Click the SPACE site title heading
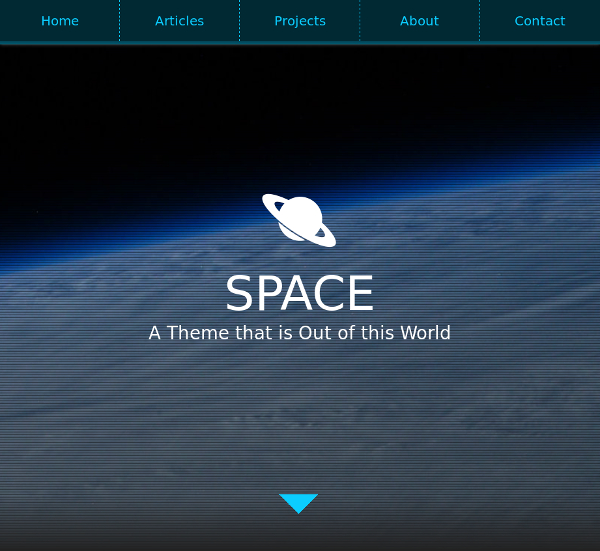Viewport: 600px width, 551px height. [x=299, y=293]
